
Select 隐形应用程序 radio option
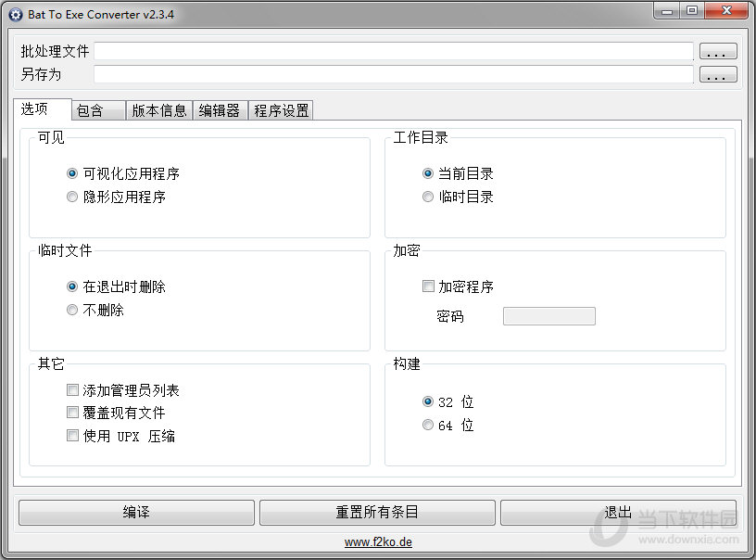click(116, 197)
